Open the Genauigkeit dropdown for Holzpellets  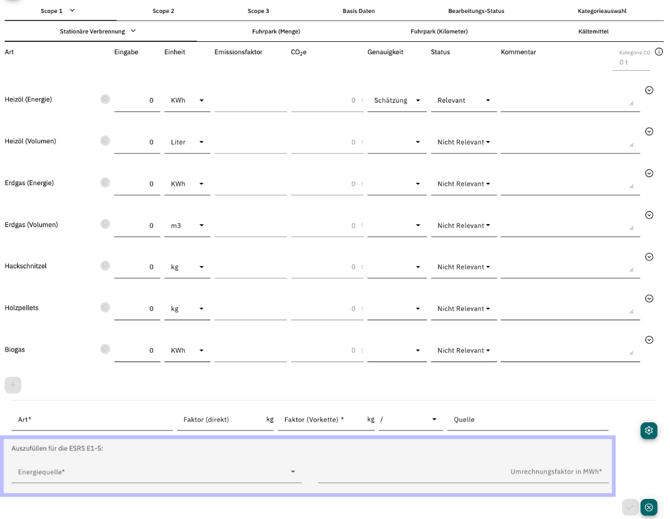397,309
